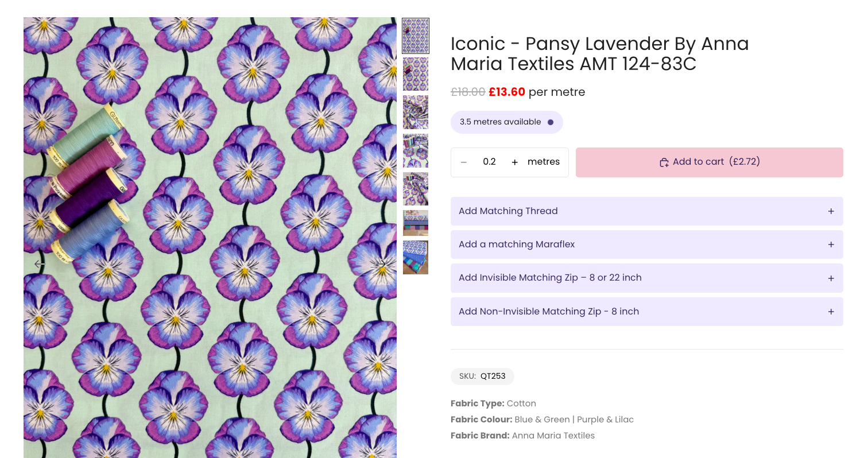The image size is (868, 458).
Task: Select the fifth thumbnail in the gallery
Action: (416, 189)
